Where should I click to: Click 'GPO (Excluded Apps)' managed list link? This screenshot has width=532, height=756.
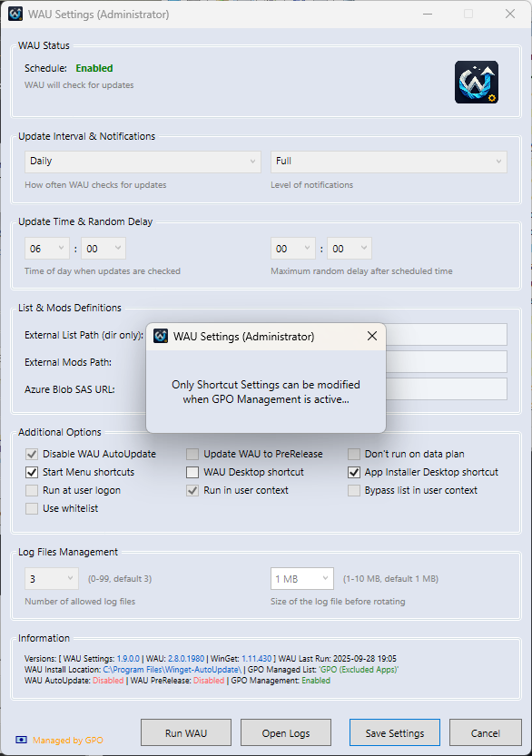point(359,670)
